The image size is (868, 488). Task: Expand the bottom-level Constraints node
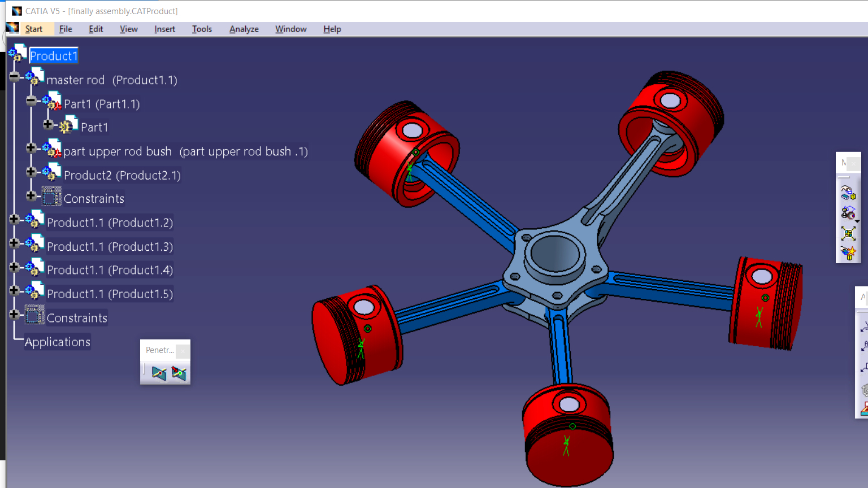(x=14, y=314)
